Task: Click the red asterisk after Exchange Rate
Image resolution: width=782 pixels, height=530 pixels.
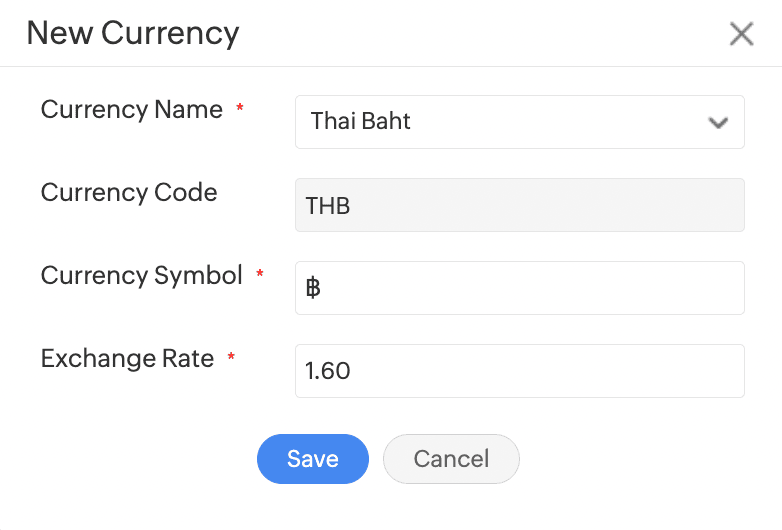Action: tap(231, 357)
